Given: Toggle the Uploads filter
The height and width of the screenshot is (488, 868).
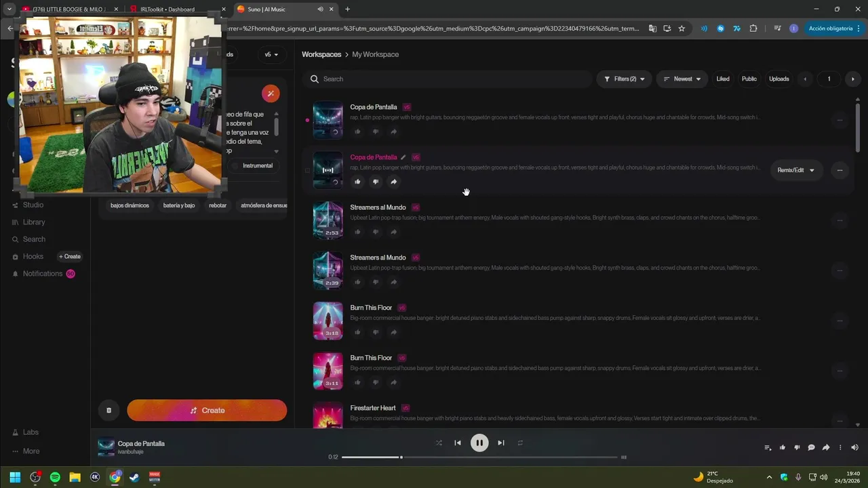Looking at the screenshot, I should (x=779, y=79).
